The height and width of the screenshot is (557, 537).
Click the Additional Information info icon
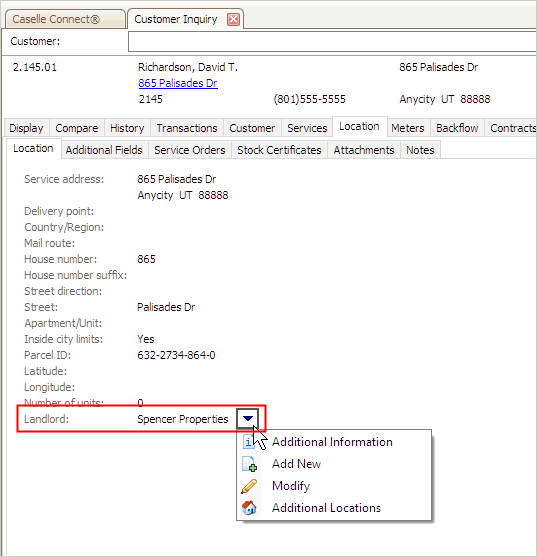click(248, 442)
